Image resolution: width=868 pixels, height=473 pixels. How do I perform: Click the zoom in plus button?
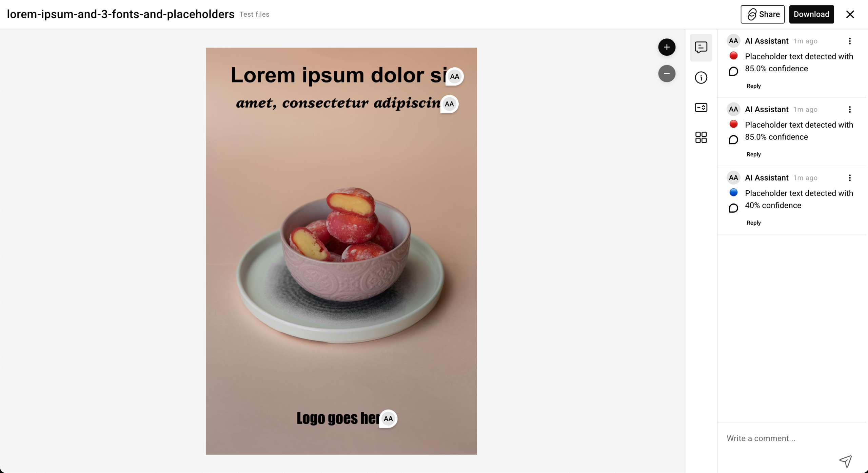(x=667, y=47)
